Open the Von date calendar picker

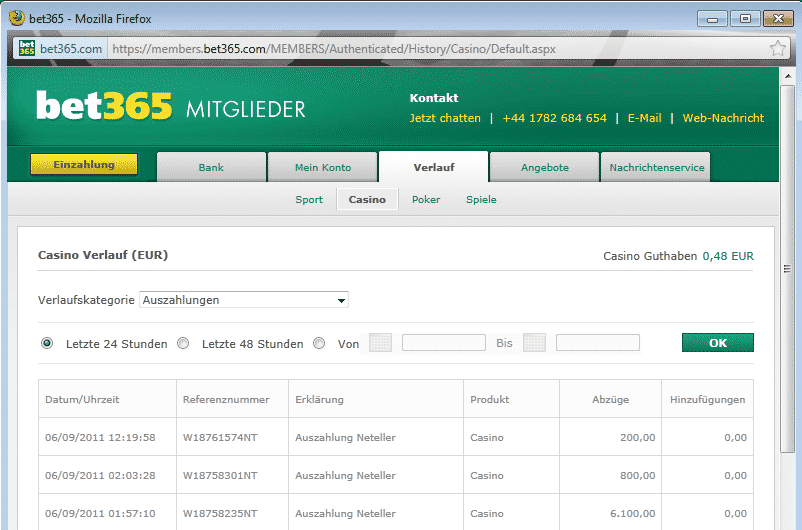pyautogui.click(x=380, y=343)
